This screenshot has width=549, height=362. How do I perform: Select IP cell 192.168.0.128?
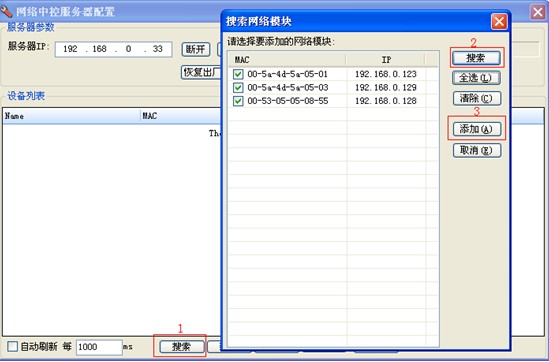pos(386,101)
